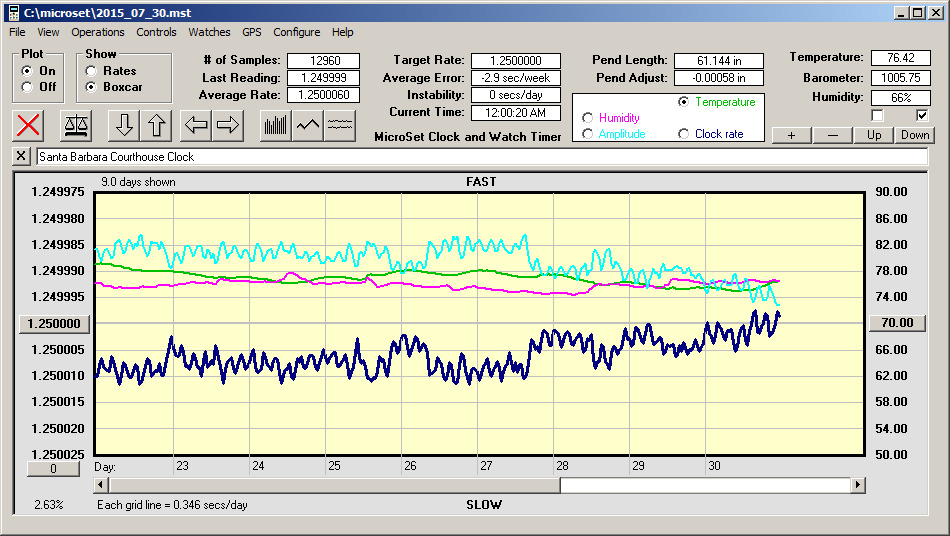Tick the unchecked box under Humidity
This screenshot has height=536, width=950.
pyautogui.click(x=877, y=115)
